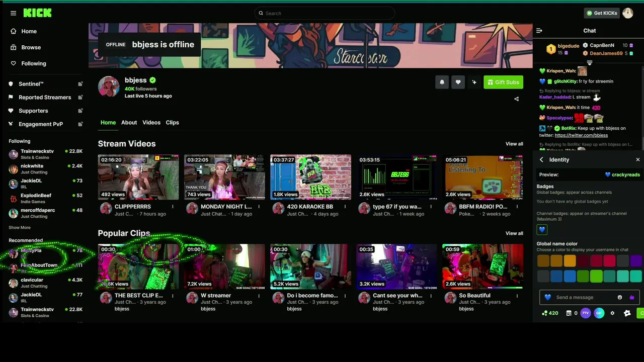Switch to the Videos tab
The width and height of the screenshot is (644, 362).
tap(151, 123)
